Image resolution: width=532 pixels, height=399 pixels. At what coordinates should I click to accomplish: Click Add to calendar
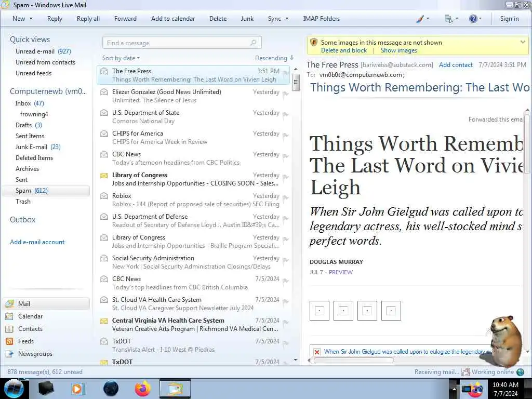[173, 19]
